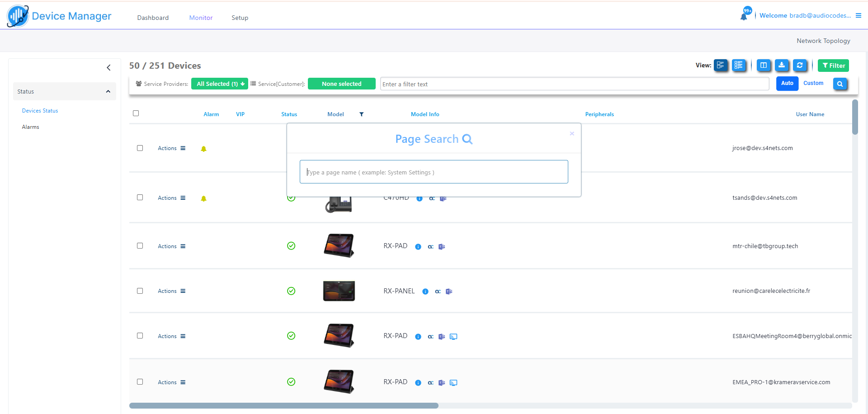Click the refresh devices icon button

click(800, 66)
